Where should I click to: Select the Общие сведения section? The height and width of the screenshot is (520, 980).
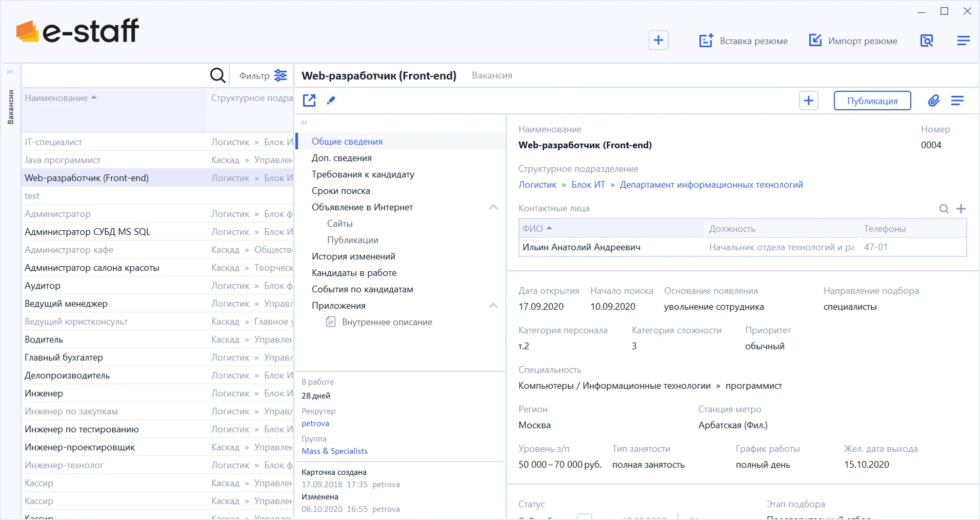[x=400, y=142]
